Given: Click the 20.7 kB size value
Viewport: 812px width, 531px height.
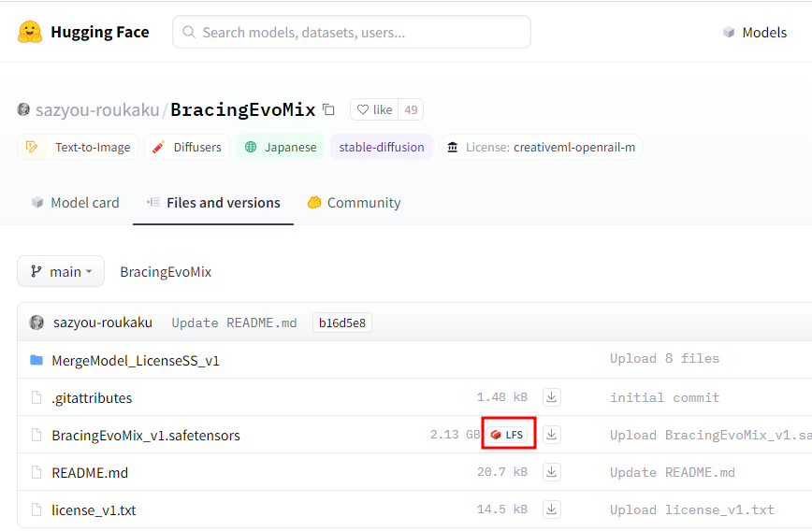Looking at the screenshot, I should point(501,471).
